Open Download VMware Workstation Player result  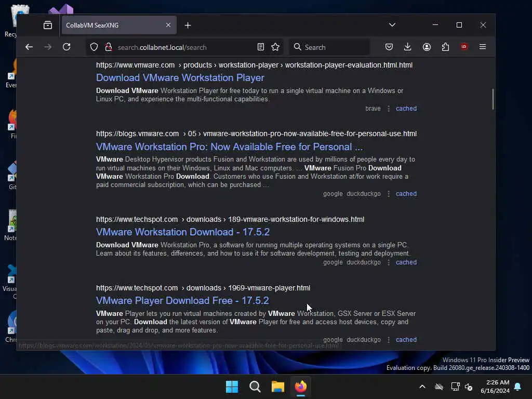pyautogui.click(x=180, y=78)
